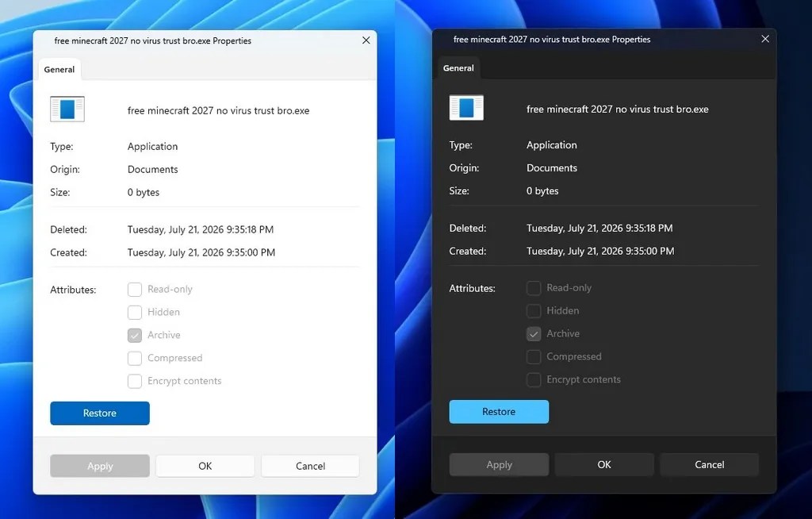Toggle Compressed checkbox in light window

tap(135, 358)
